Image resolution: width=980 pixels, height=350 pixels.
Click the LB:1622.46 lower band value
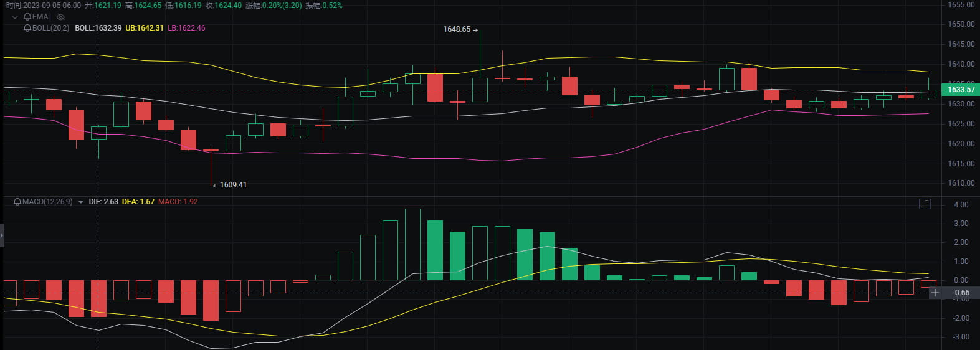pos(186,28)
